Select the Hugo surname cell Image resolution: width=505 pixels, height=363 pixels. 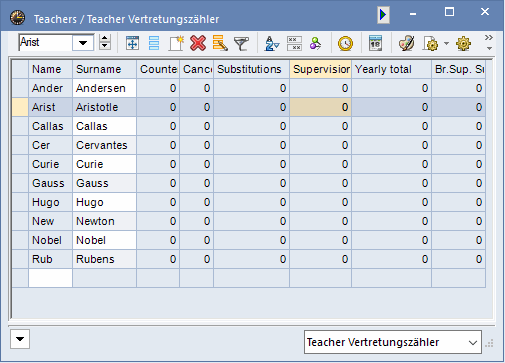[x=104, y=202]
